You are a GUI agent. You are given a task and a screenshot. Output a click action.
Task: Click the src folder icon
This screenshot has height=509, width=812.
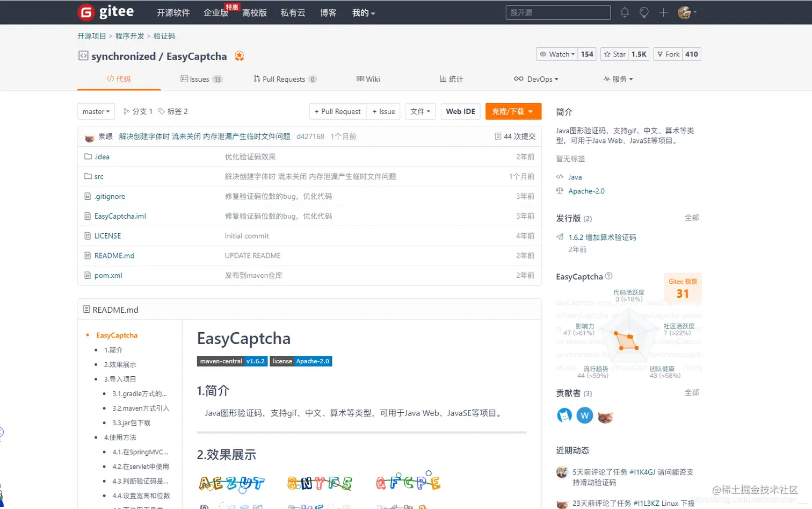[x=88, y=176]
